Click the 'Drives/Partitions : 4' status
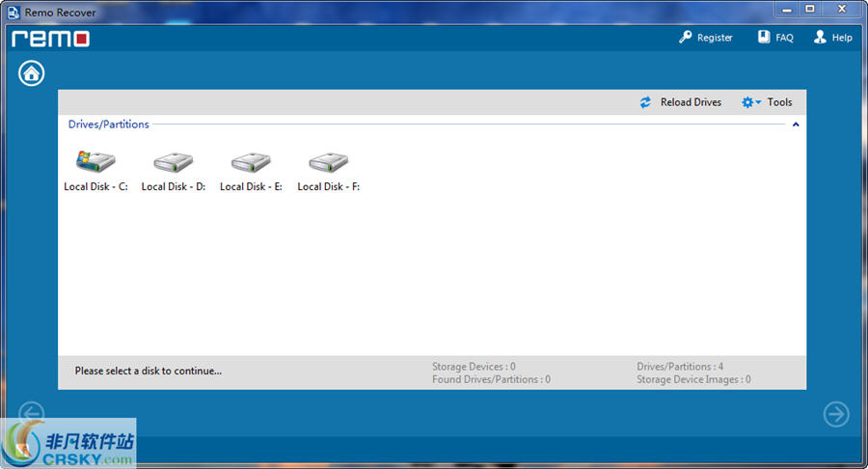868x469 pixels. click(680, 367)
